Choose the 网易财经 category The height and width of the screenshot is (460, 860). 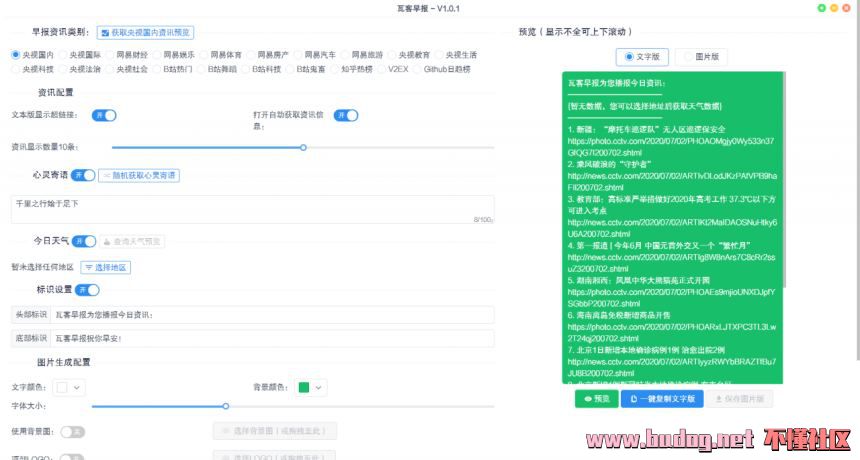(x=127, y=55)
